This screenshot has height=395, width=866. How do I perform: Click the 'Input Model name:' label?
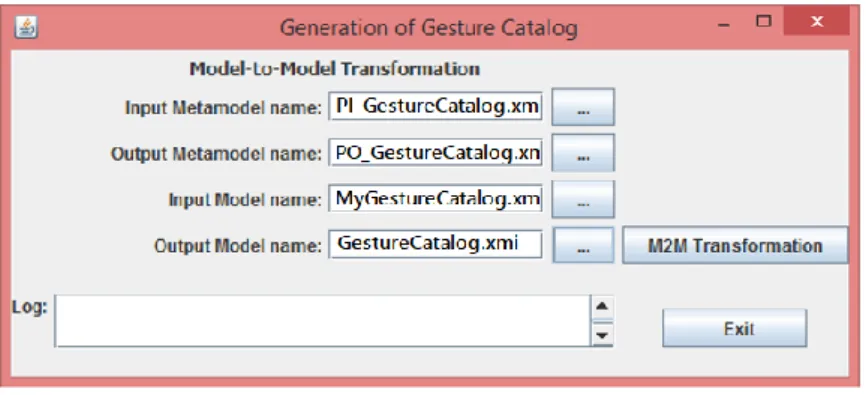[x=245, y=199]
